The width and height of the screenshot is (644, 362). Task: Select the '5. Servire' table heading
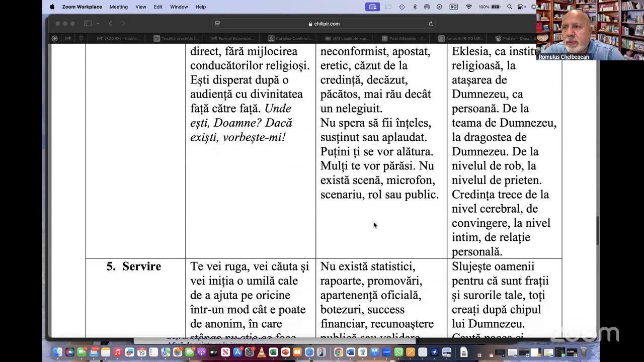[x=134, y=266]
